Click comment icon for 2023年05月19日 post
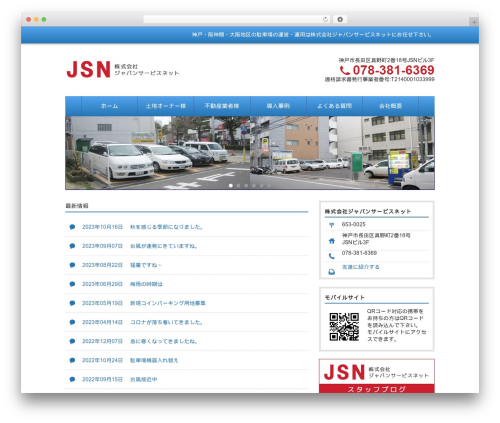500x423 pixels. (72, 303)
